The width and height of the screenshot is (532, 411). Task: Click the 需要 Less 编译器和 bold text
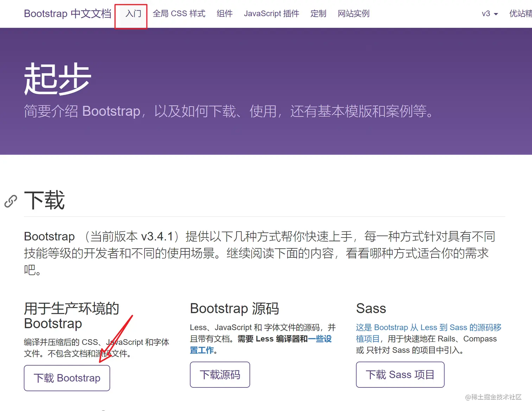(x=273, y=339)
